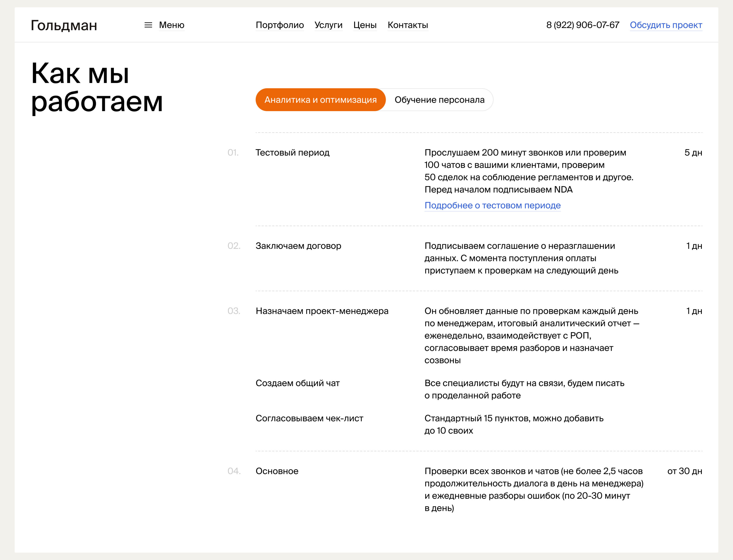Select the Аналитика и оптимизация tab
Image resolution: width=733 pixels, height=560 pixels.
point(320,100)
